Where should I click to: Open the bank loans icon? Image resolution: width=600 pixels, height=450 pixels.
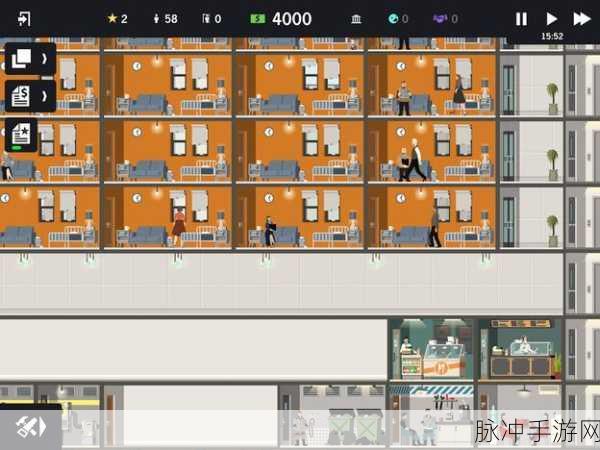pyautogui.click(x=356, y=19)
